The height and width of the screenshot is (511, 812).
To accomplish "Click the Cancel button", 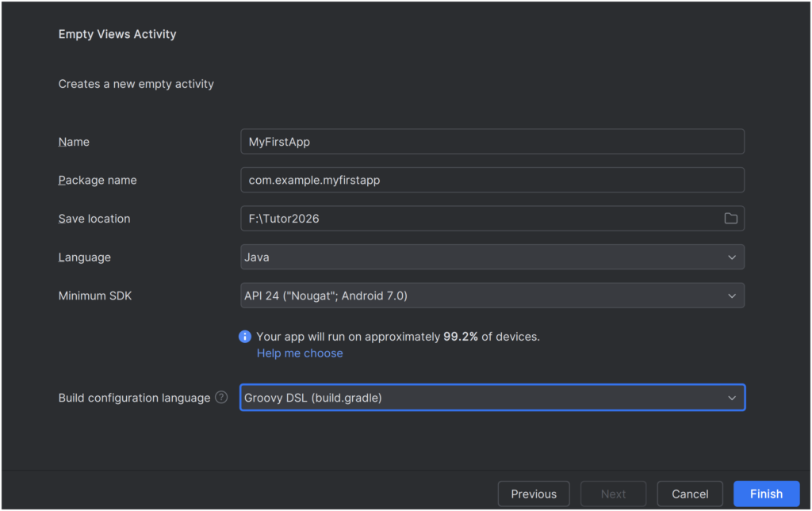I will pyautogui.click(x=690, y=494).
